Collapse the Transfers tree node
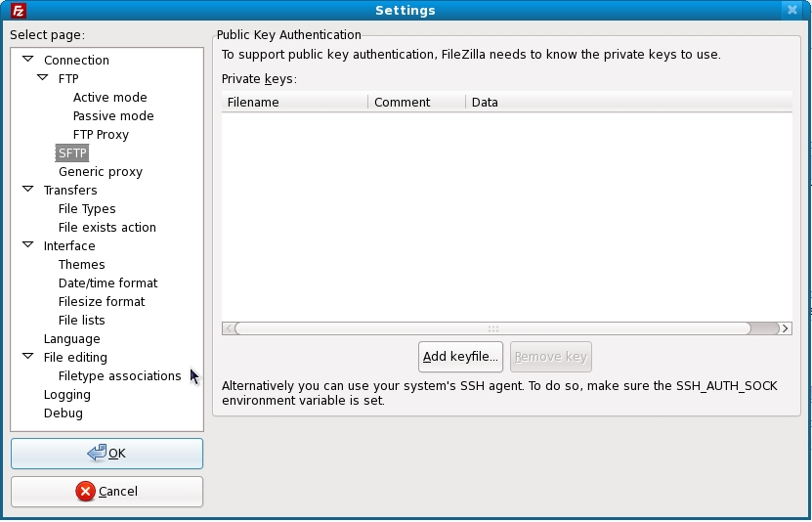Screen dimensions: 812x522 [x=28, y=189]
